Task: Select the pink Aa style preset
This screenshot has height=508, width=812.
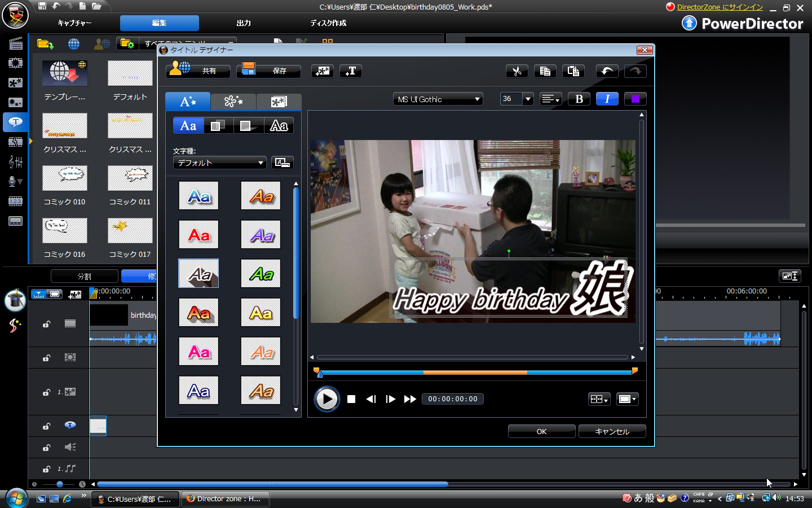Action: [x=198, y=352]
